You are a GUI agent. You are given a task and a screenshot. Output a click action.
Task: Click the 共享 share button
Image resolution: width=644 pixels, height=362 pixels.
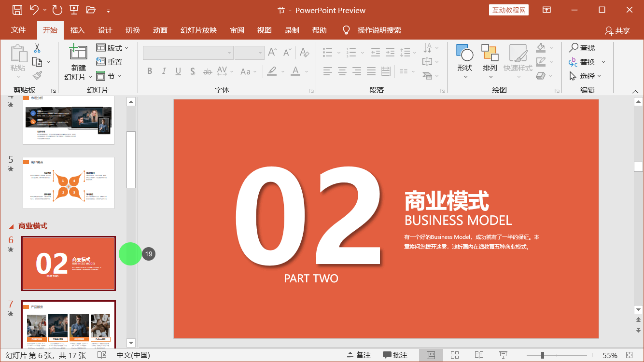click(x=617, y=30)
